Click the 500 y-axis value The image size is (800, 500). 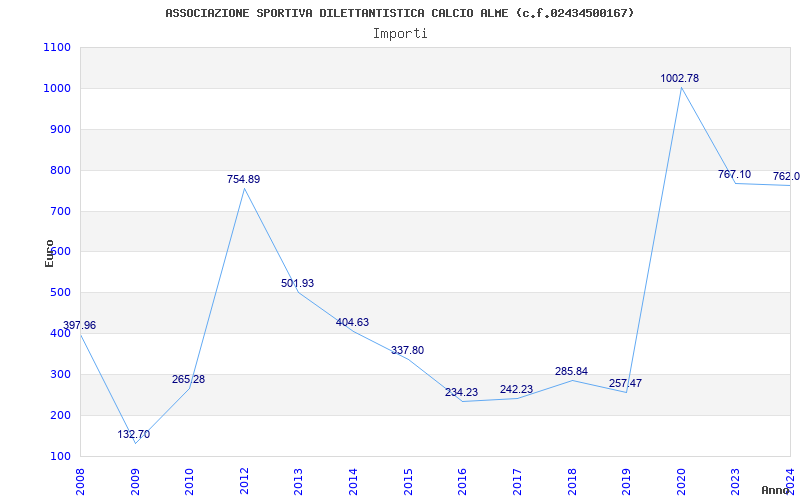(x=60, y=293)
